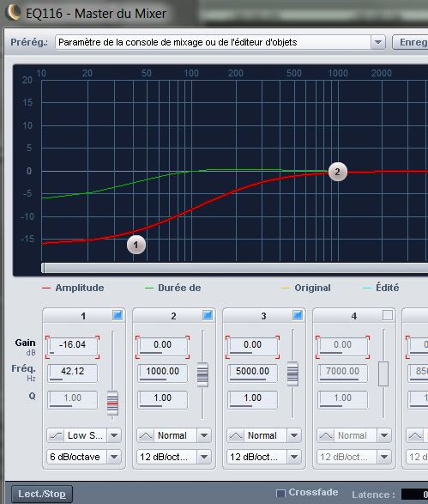Open band 2 filter type dropdown arrow

click(204, 435)
